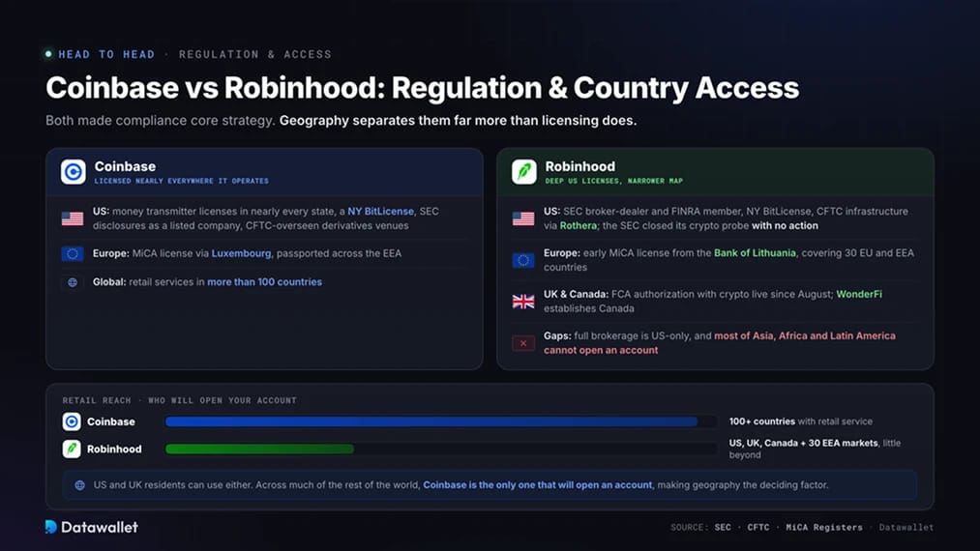Click 'DEEP US LICENSES, NARROWER MAP' subtitle

613,181
